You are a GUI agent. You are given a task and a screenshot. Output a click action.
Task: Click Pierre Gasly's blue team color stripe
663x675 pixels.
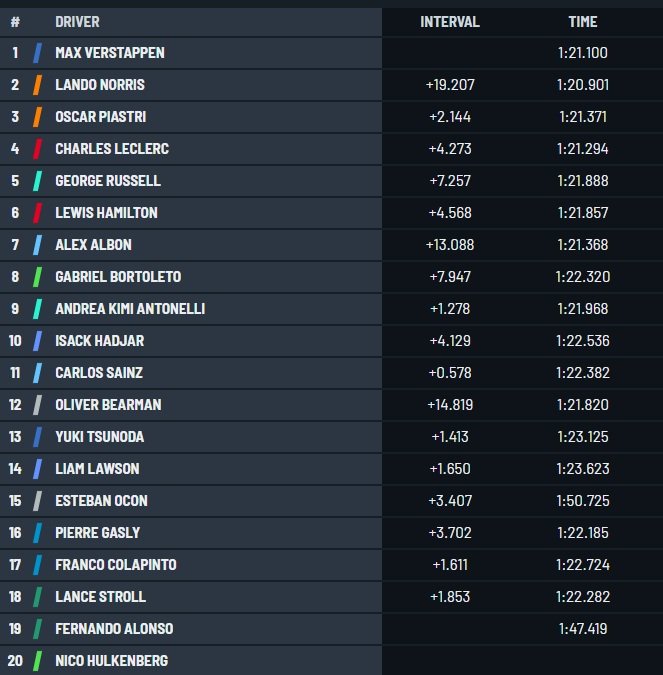point(37,533)
